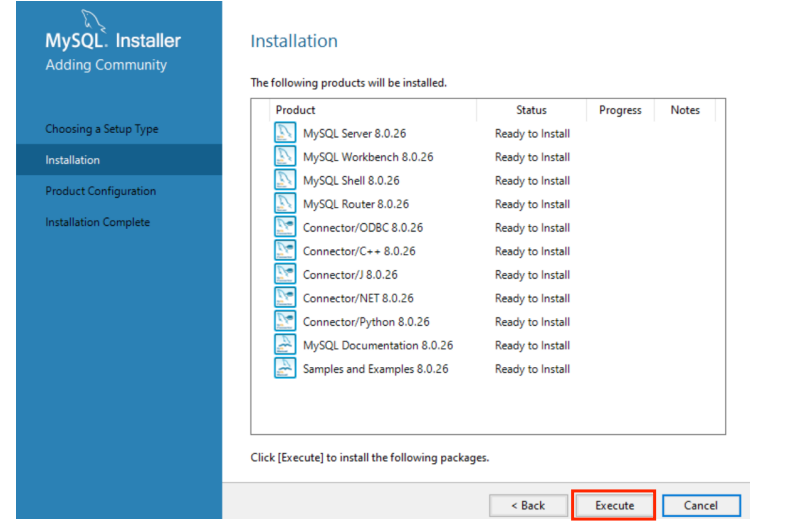Viewport: 805px width, 525px height.
Task: Select the MySQL Shell 8.0.26 name
Action: 351,181
